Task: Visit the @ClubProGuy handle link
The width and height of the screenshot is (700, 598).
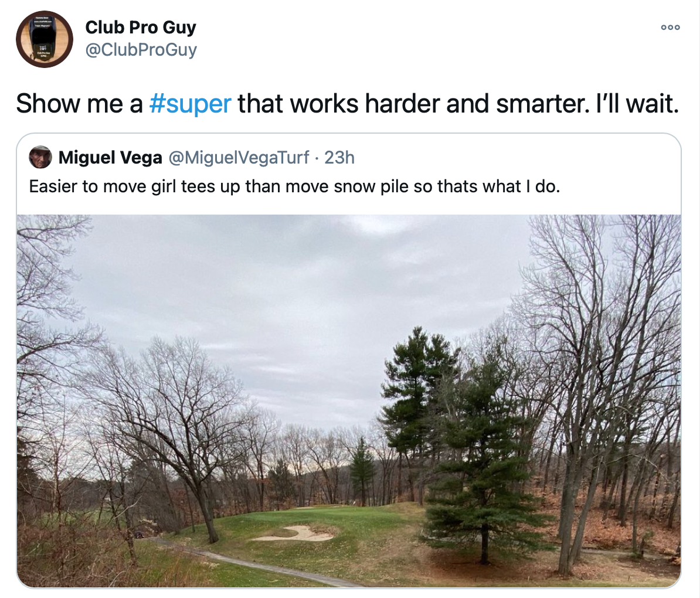Action: [x=141, y=50]
